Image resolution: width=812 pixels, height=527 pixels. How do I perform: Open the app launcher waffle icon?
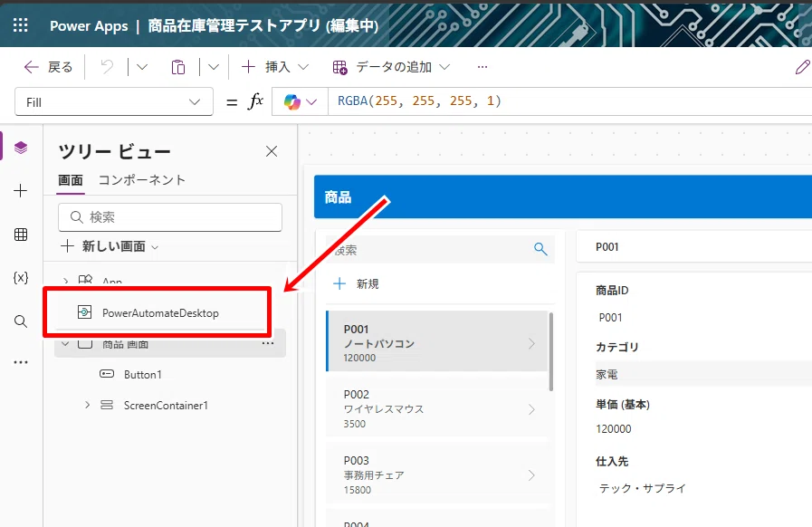21,24
